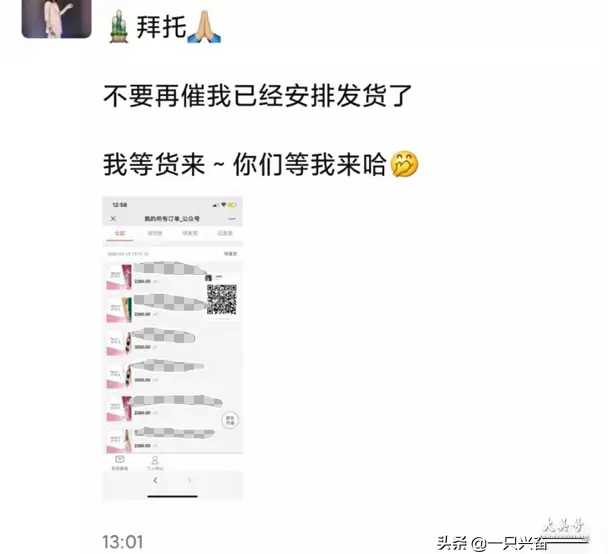This screenshot has height=554, width=608.
Task: Go back using the left chevron
Action: pos(155,480)
